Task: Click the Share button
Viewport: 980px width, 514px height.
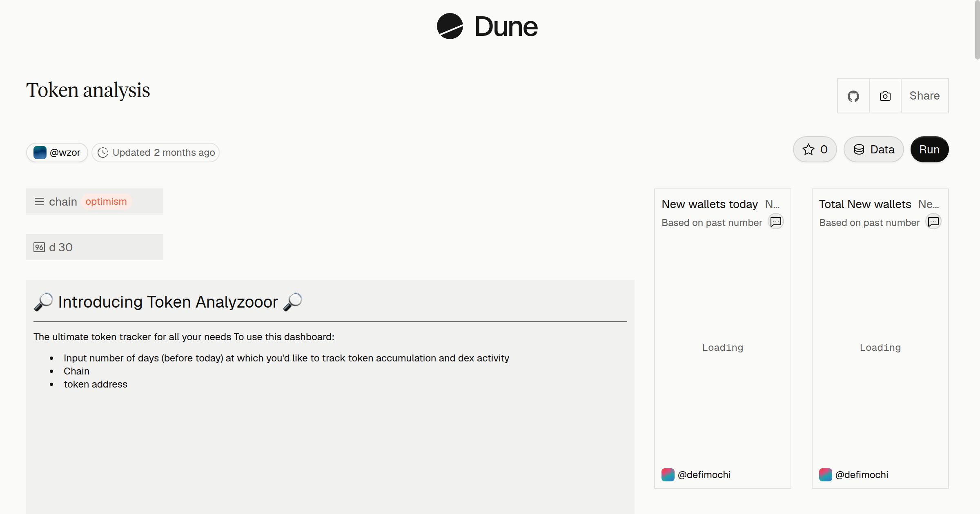Action: tap(924, 96)
